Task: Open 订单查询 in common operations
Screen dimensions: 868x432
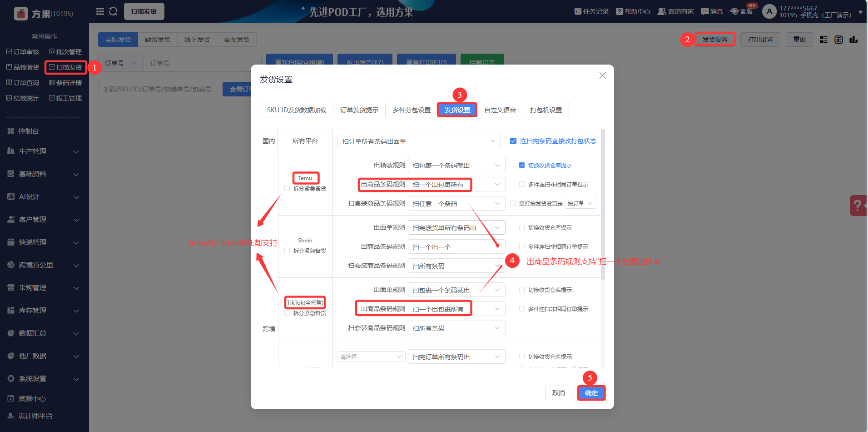Action: point(23,83)
